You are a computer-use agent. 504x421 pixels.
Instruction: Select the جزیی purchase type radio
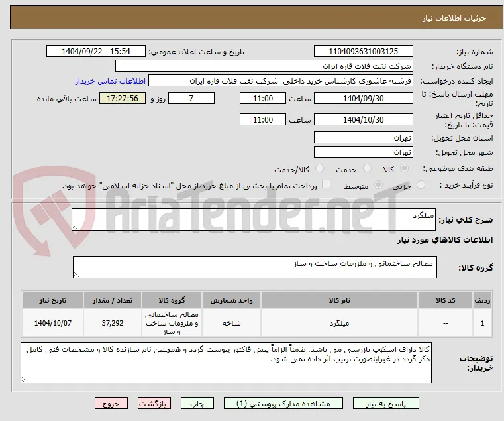[421, 185]
